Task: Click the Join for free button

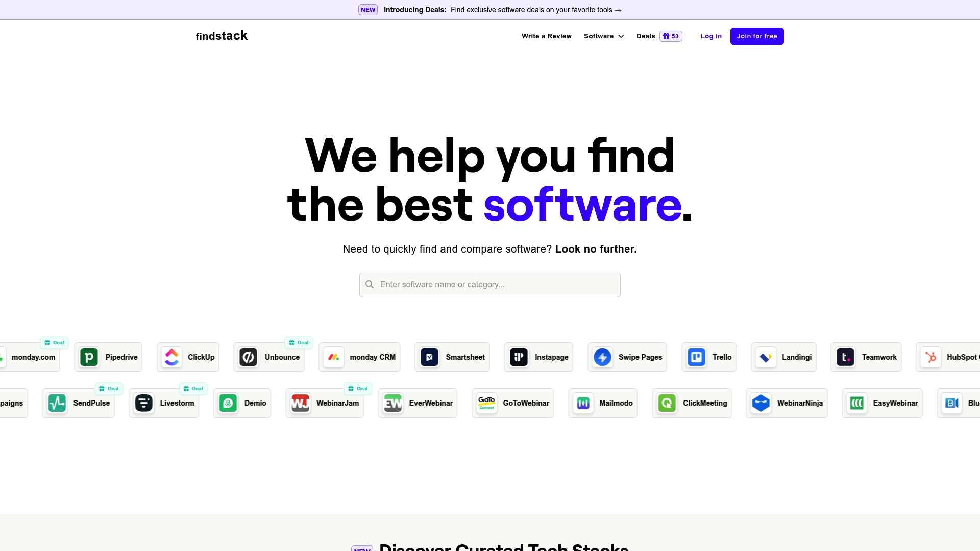Action: coord(757,36)
